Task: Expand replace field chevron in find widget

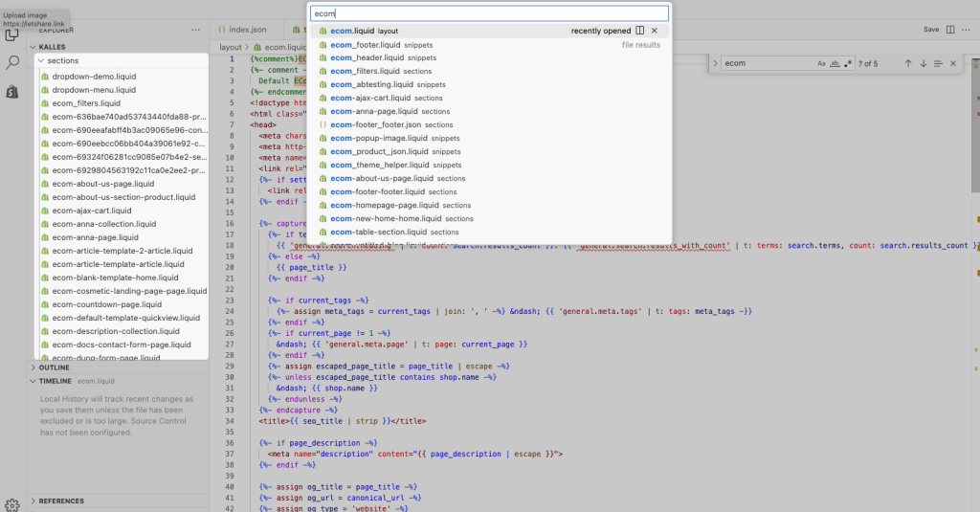Action: point(715,63)
